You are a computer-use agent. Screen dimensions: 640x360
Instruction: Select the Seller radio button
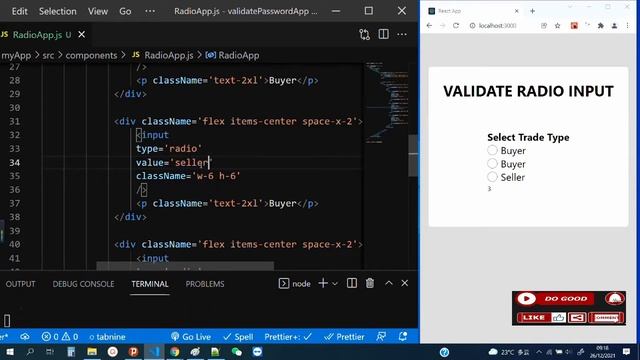[492, 177]
